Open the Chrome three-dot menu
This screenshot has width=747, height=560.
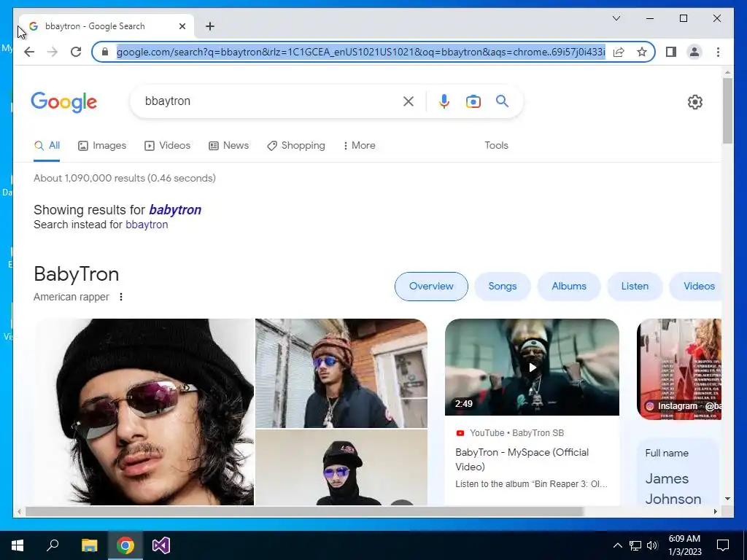pos(718,52)
